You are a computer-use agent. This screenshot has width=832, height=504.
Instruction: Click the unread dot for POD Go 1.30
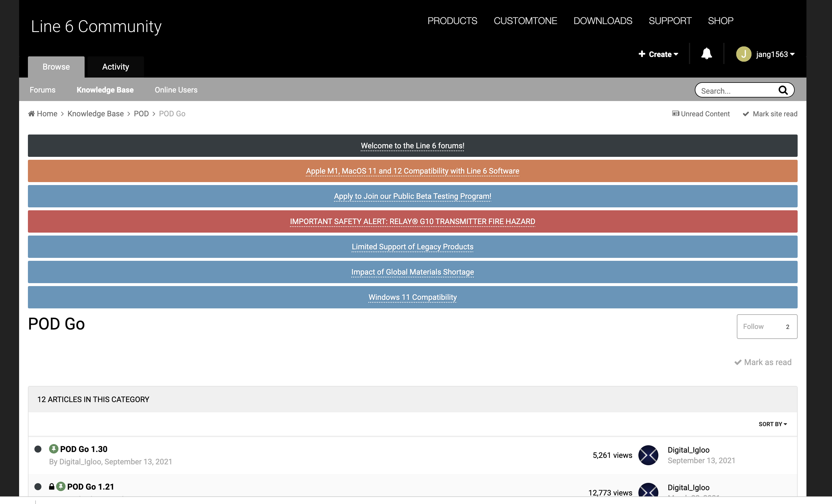point(38,449)
